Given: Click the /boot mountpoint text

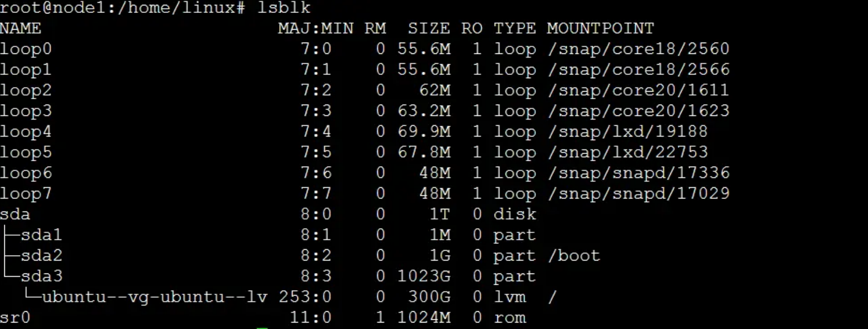Looking at the screenshot, I should tap(574, 256).
